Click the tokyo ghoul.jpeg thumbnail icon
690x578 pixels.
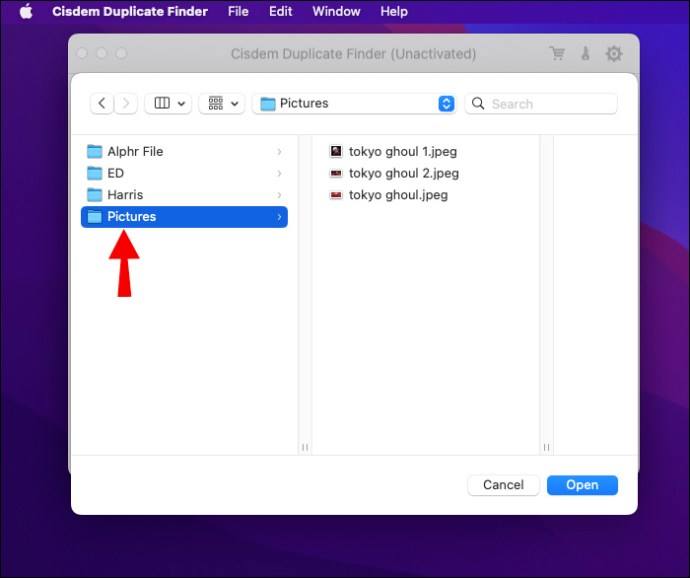336,195
